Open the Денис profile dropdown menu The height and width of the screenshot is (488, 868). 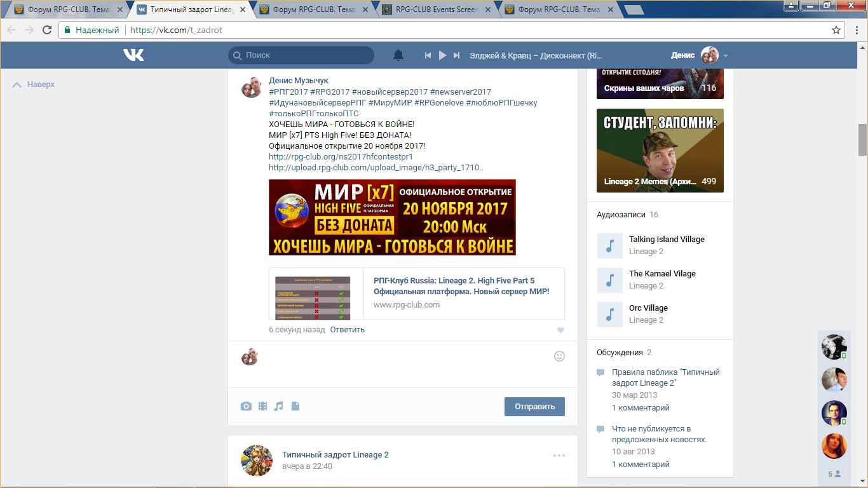point(699,55)
